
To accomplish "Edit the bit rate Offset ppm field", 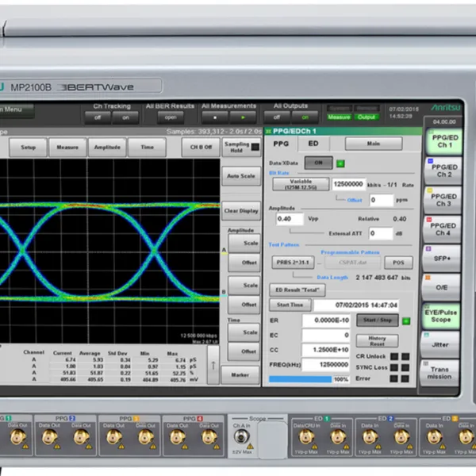I will tap(382, 200).
